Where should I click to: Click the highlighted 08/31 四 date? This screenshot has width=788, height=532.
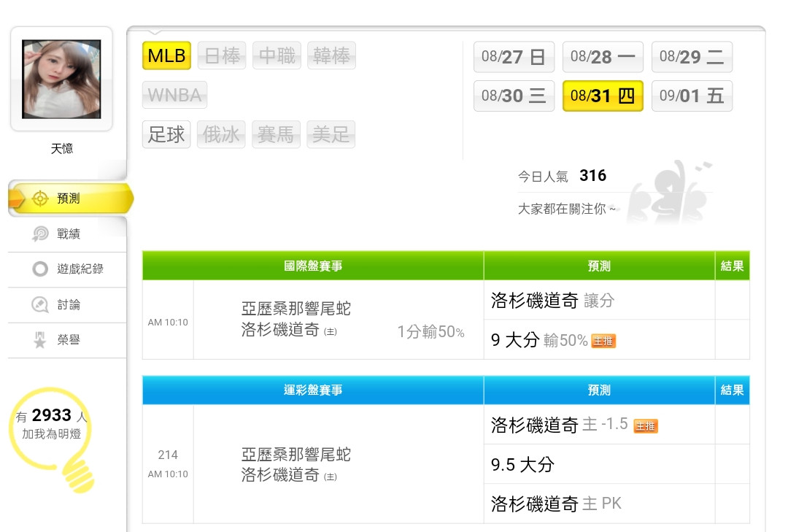point(603,96)
